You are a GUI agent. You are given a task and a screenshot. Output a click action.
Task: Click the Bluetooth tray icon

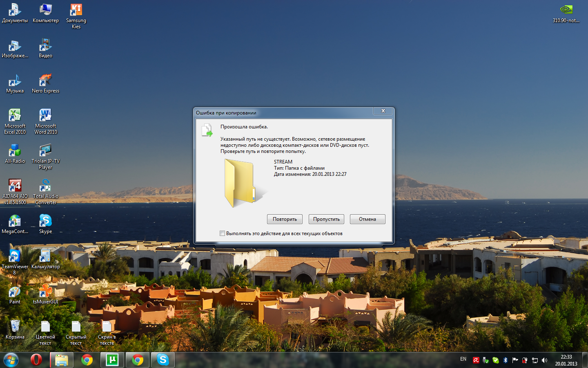(x=505, y=360)
